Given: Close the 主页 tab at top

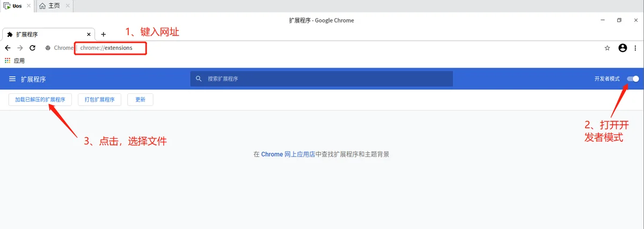Looking at the screenshot, I should (67, 6).
